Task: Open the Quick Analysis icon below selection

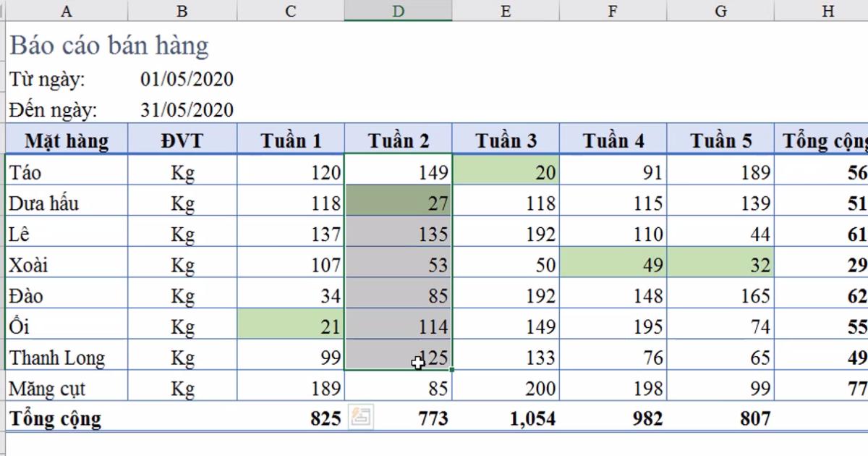Action: point(360,416)
